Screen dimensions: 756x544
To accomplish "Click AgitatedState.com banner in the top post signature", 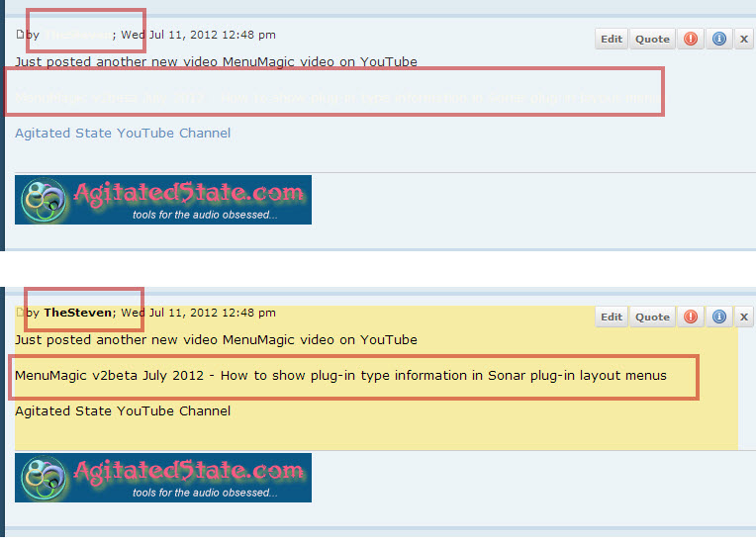I will coord(163,200).
